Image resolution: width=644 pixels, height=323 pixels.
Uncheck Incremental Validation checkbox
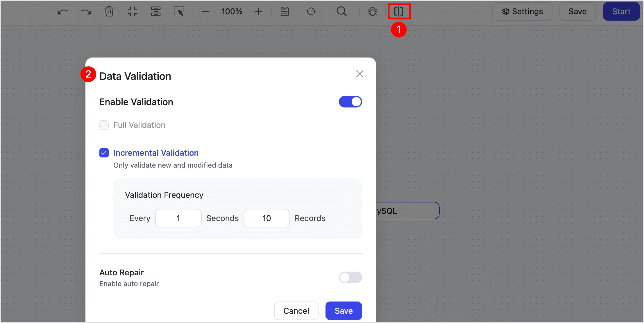click(104, 153)
